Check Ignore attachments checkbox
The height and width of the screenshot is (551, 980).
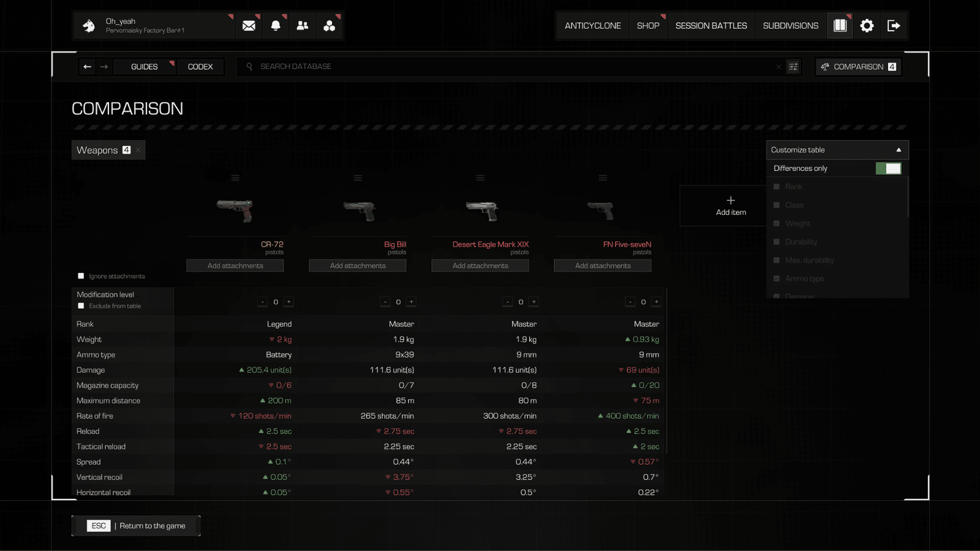click(81, 276)
